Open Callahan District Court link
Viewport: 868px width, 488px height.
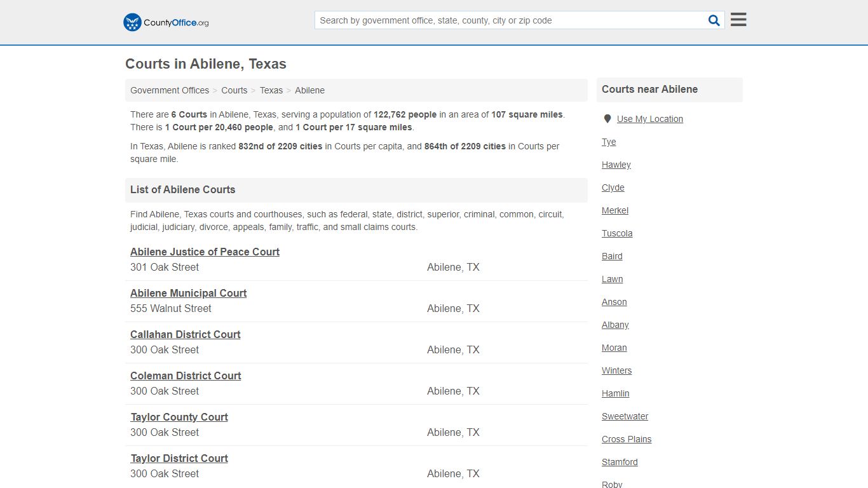pos(185,334)
